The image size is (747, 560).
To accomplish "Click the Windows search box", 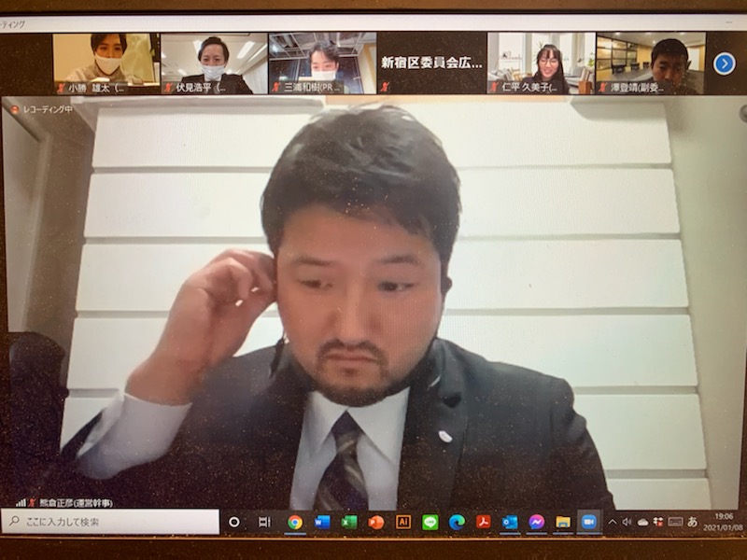I will tap(112, 522).
